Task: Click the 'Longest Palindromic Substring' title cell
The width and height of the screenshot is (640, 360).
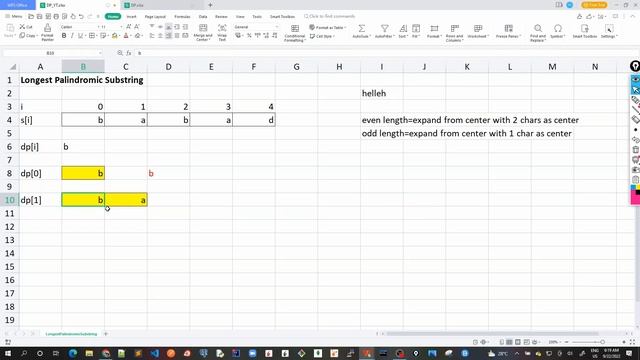Action: click(82, 80)
